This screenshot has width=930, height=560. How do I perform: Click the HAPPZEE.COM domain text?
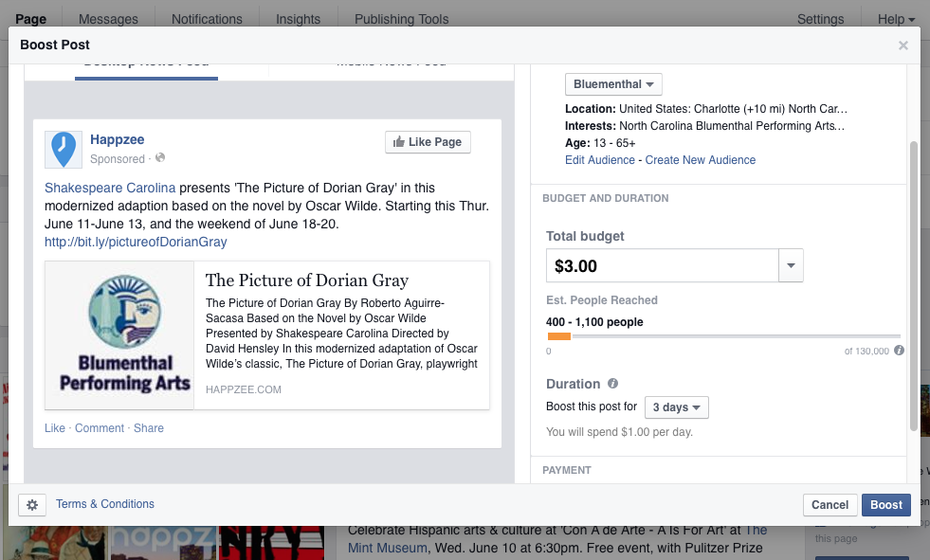click(x=244, y=389)
